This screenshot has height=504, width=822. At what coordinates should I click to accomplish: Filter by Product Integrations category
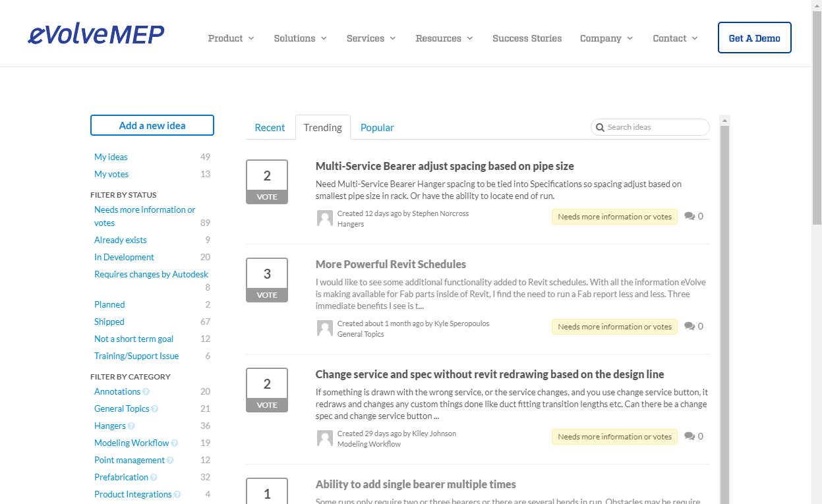point(132,494)
